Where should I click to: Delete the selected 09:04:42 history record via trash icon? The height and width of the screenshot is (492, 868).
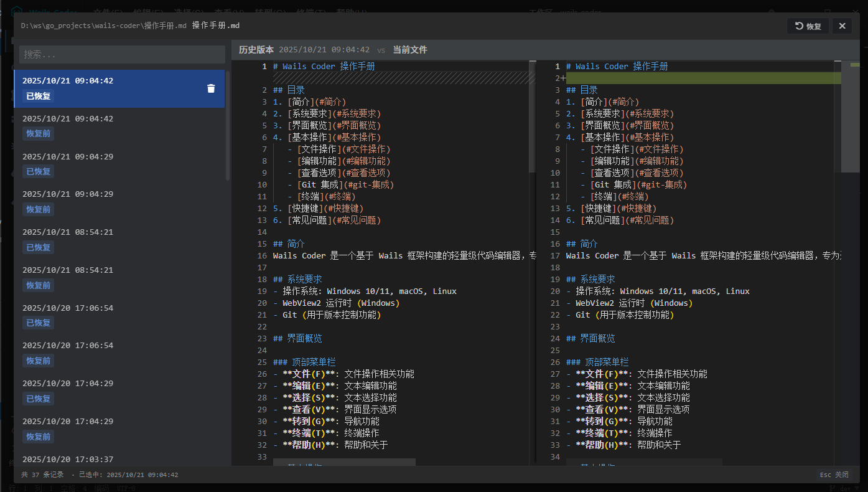coord(211,88)
